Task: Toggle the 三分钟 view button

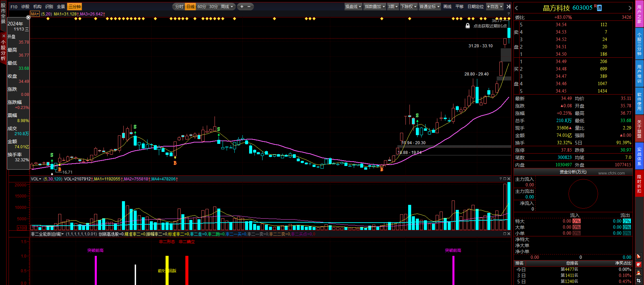Action: point(74,7)
